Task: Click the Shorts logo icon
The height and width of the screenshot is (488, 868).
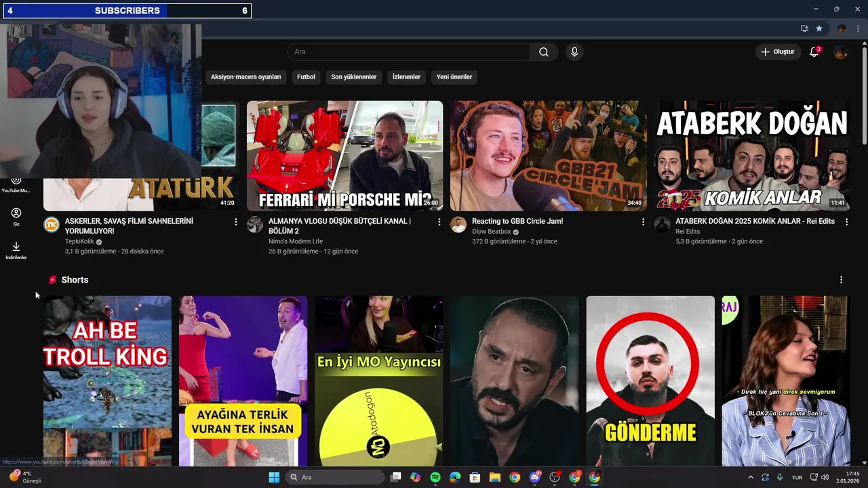Action: [x=52, y=280]
